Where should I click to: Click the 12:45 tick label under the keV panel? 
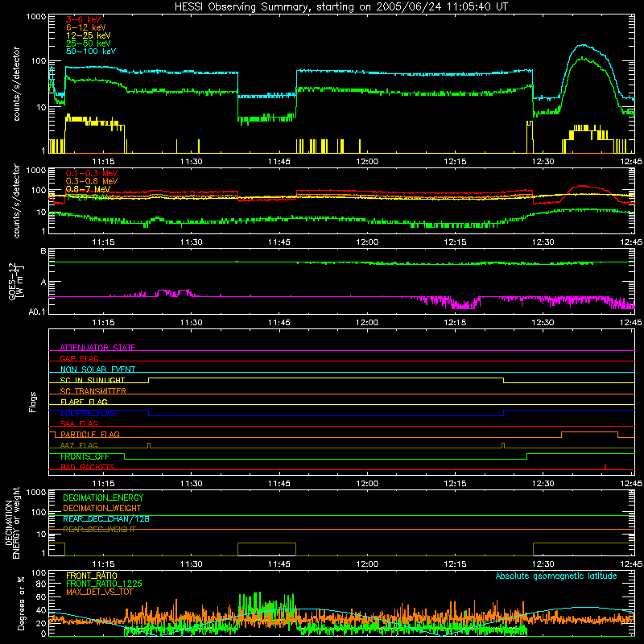(631, 162)
